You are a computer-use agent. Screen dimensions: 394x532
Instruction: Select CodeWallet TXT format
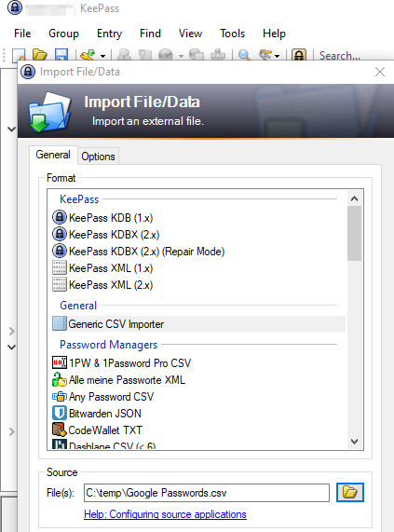point(105,430)
